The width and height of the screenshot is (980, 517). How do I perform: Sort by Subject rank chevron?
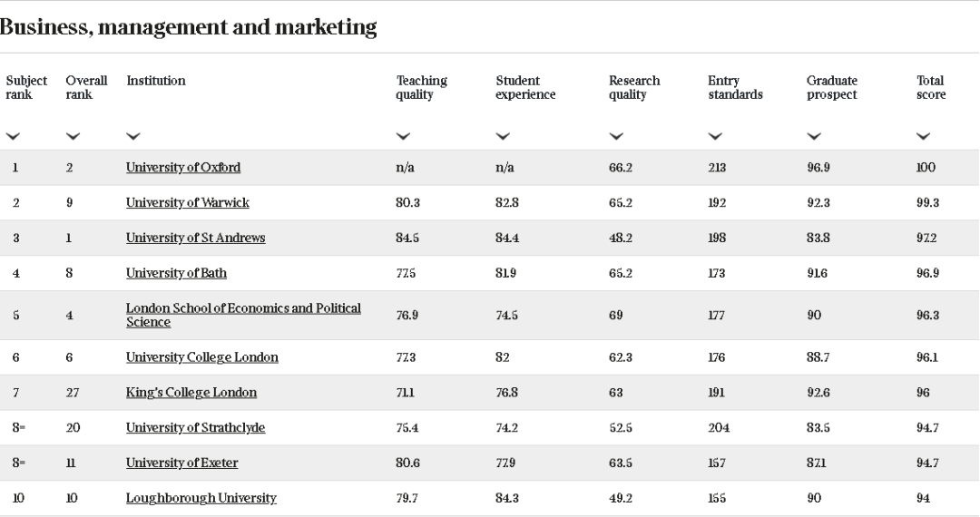point(14,136)
